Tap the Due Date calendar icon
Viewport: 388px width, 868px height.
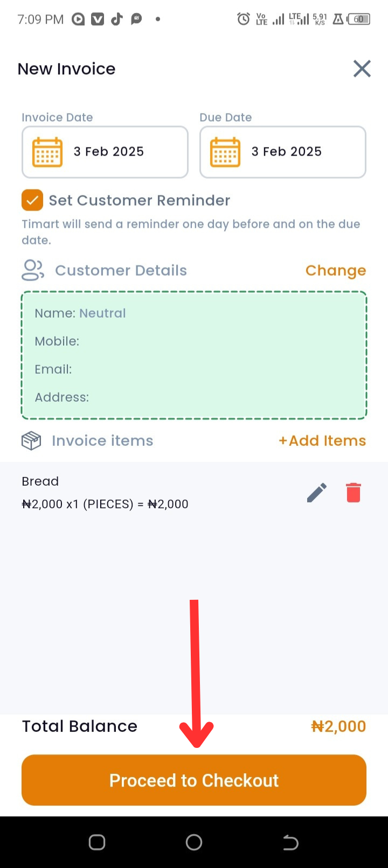click(225, 152)
